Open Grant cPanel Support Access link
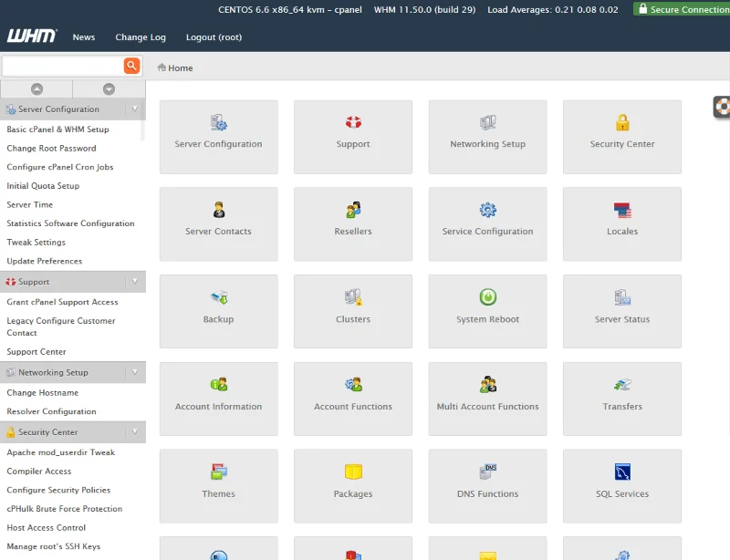Viewport: 730px width, 560px height. [62, 302]
